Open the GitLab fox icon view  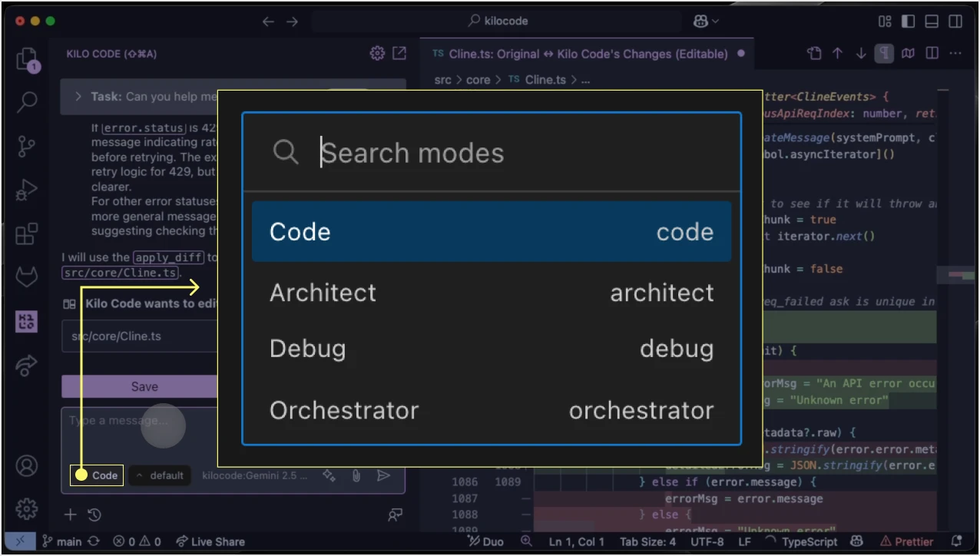coord(27,276)
